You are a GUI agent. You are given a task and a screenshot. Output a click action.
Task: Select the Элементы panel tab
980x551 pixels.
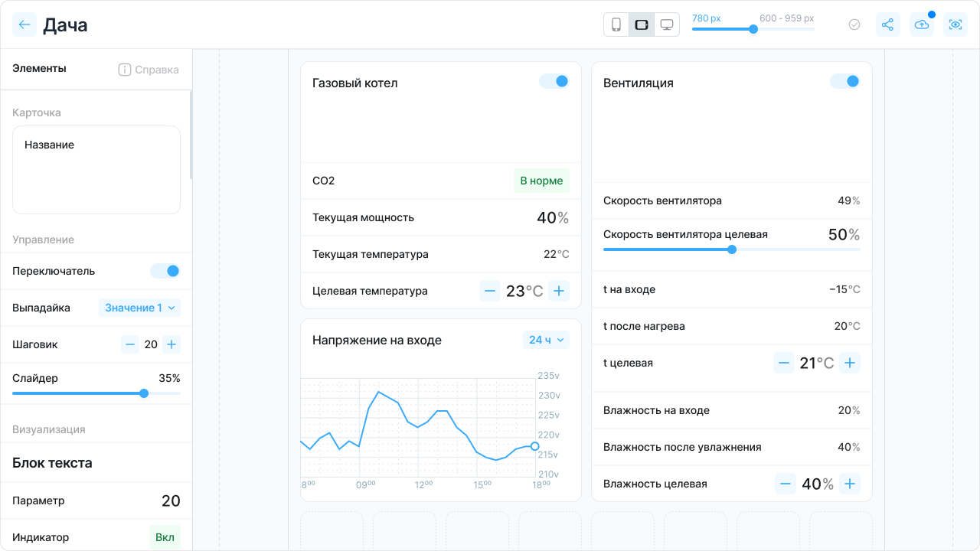click(x=39, y=68)
